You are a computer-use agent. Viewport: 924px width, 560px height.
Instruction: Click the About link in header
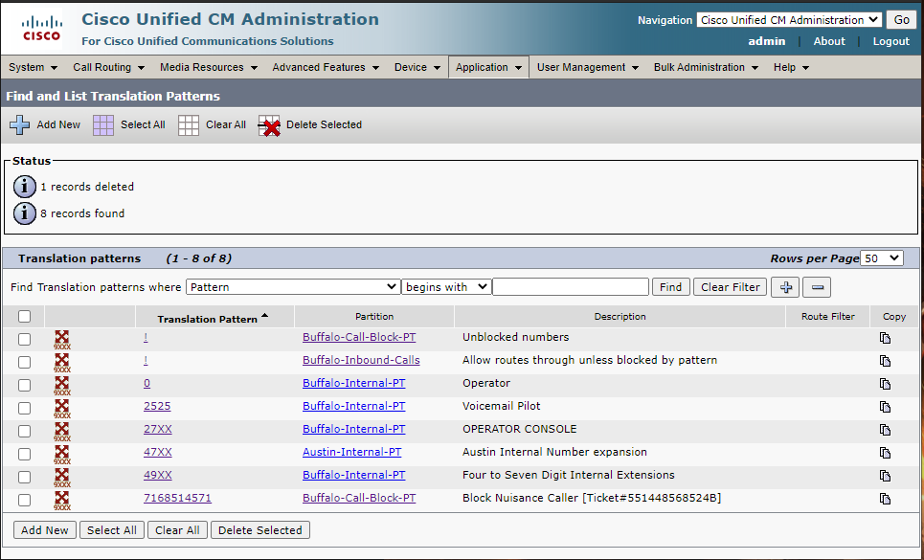tap(829, 41)
